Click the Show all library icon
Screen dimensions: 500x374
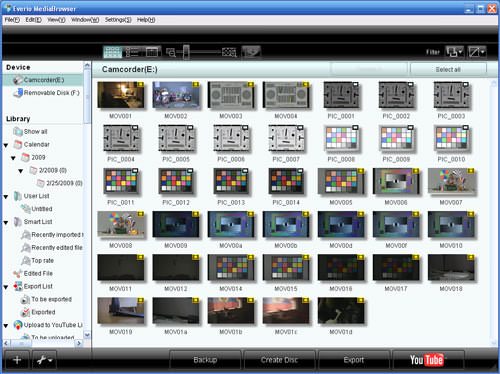17,131
